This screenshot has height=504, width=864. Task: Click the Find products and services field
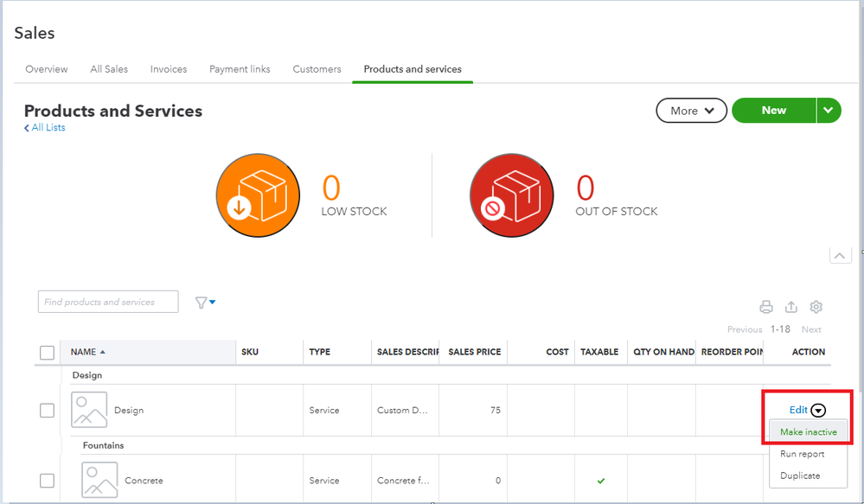108,302
